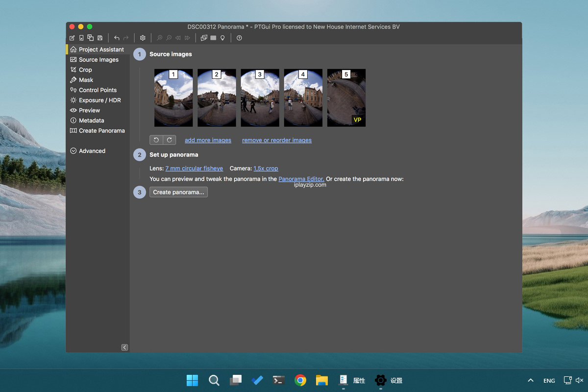The height and width of the screenshot is (392, 588).
Task: Open the Terminal taskbar icon
Action: (279, 380)
